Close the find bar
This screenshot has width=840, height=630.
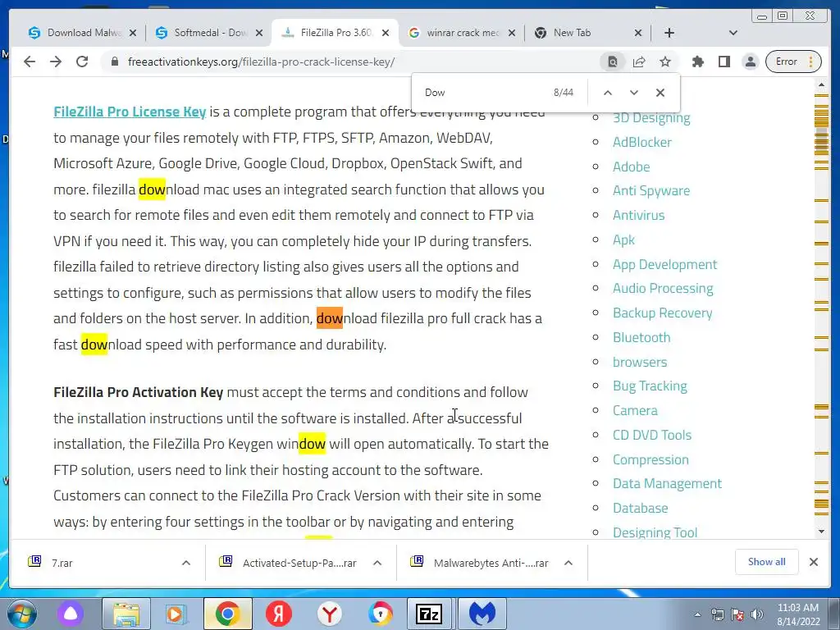click(x=660, y=93)
